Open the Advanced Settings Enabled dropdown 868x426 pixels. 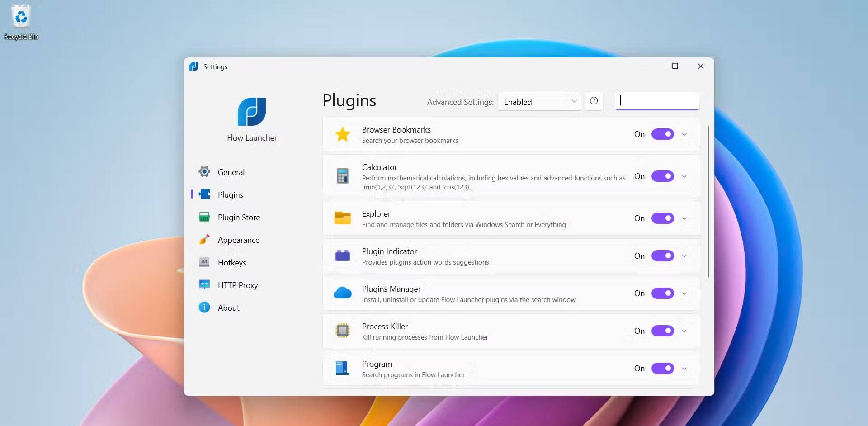(x=539, y=101)
